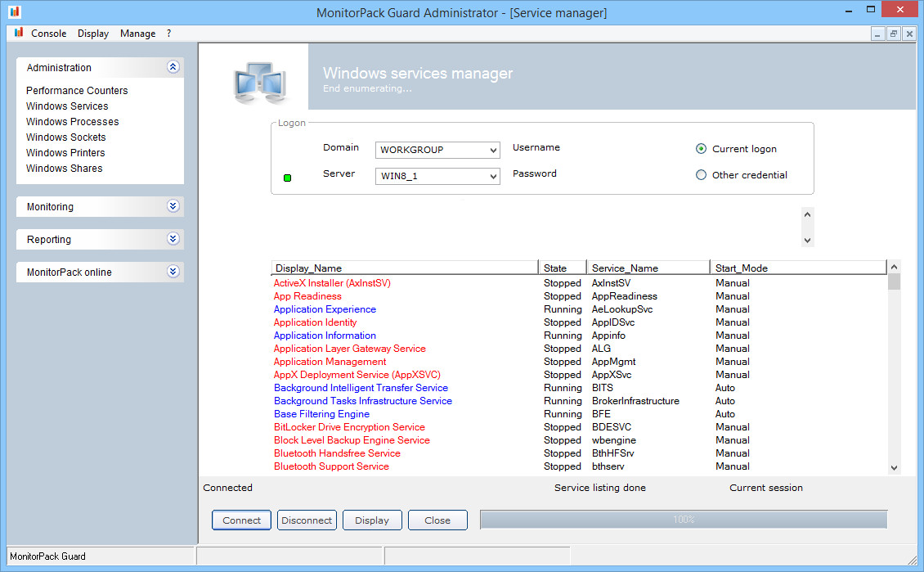The height and width of the screenshot is (572, 924).
Task: Click the Display button at the bottom
Action: pyautogui.click(x=372, y=520)
